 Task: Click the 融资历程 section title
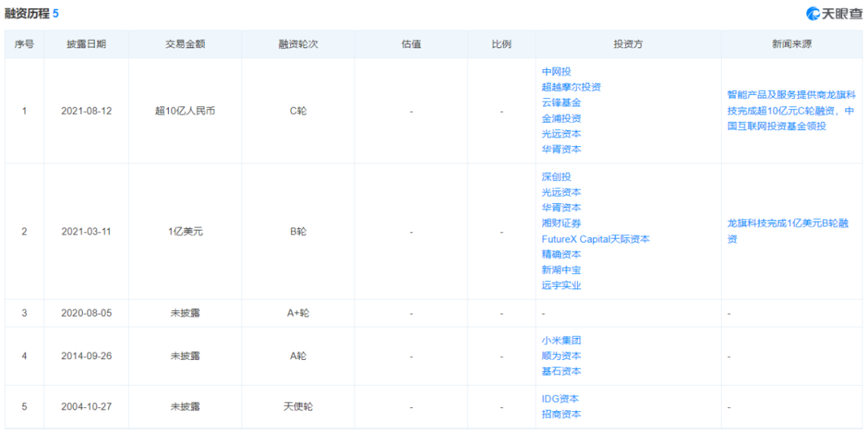pos(27,14)
